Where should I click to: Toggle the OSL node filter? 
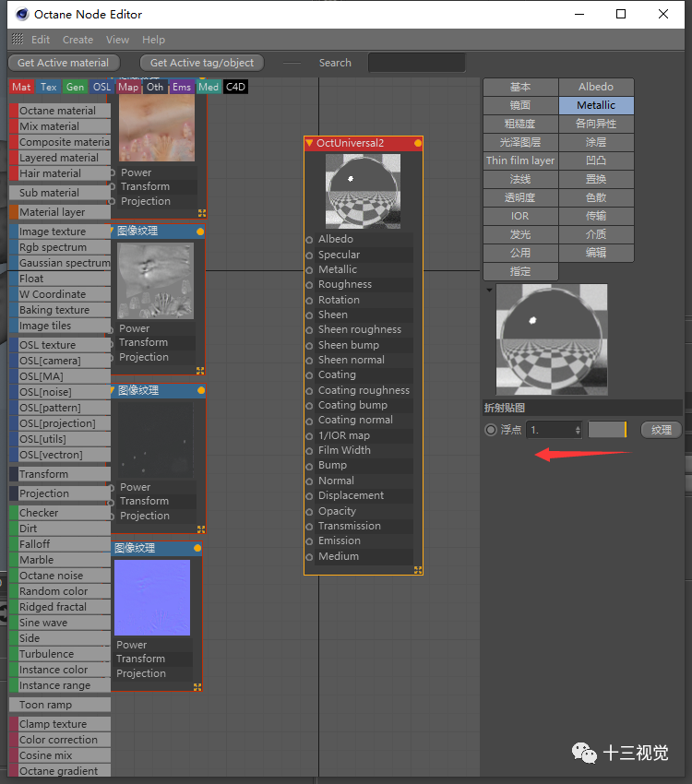point(102,87)
